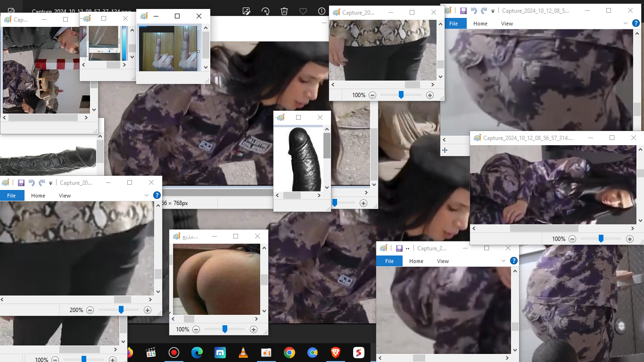Open VLC media player from the taskbar
The width and height of the screenshot is (644, 362).
pos(243,353)
